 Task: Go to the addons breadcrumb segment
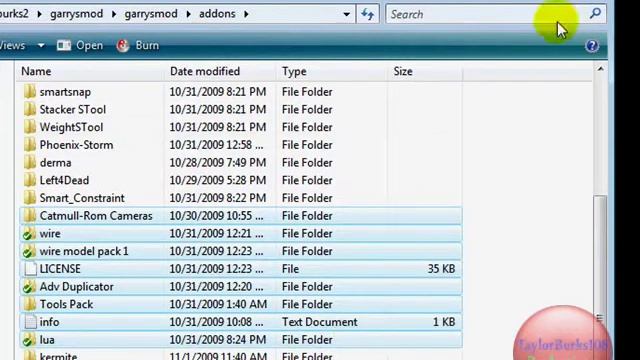[217, 14]
